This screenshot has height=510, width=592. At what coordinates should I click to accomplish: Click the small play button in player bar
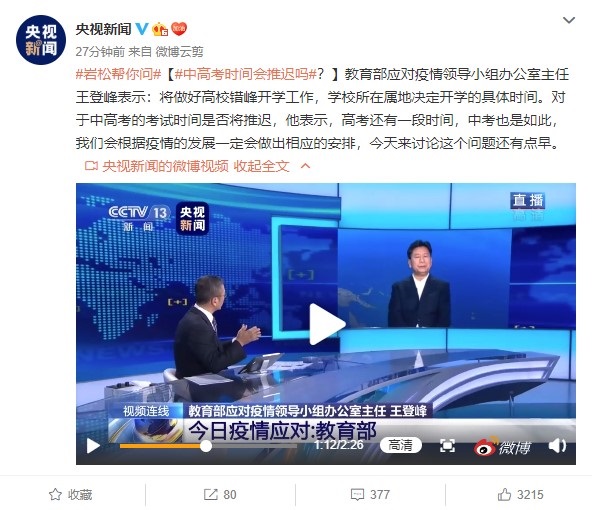pos(93,446)
